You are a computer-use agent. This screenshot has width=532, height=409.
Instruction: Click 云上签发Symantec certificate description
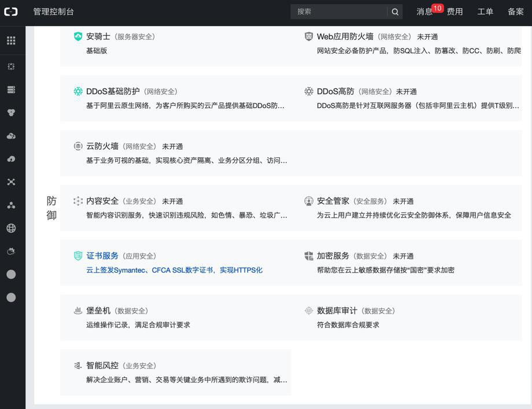[175, 270]
